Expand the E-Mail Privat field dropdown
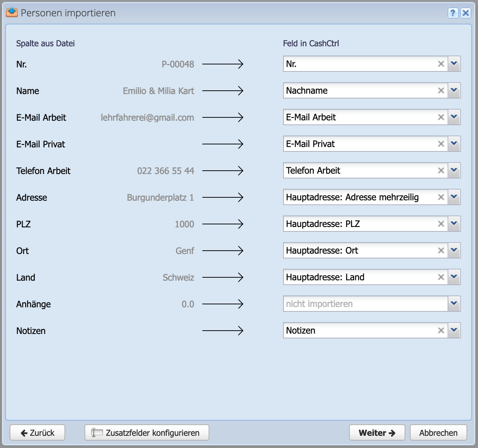The height and width of the screenshot is (448, 478). (454, 144)
